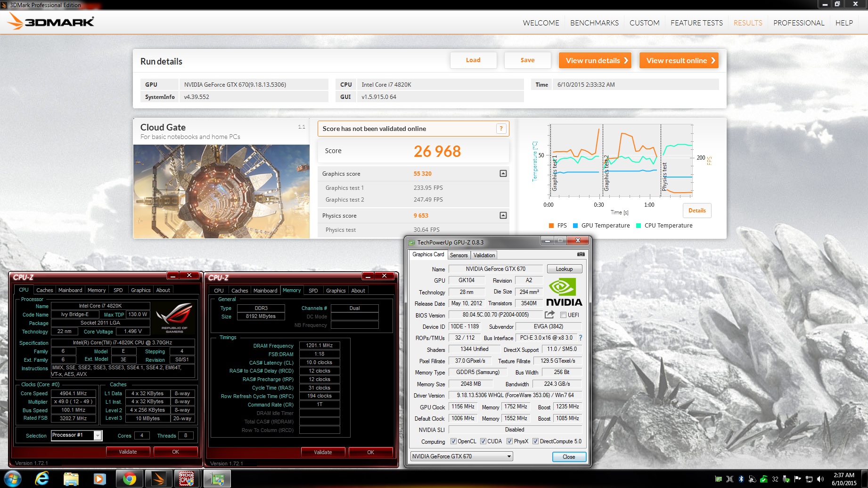Click the ROG logo in CPU-Z
This screenshot has width=868, height=488.
[x=174, y=318]
